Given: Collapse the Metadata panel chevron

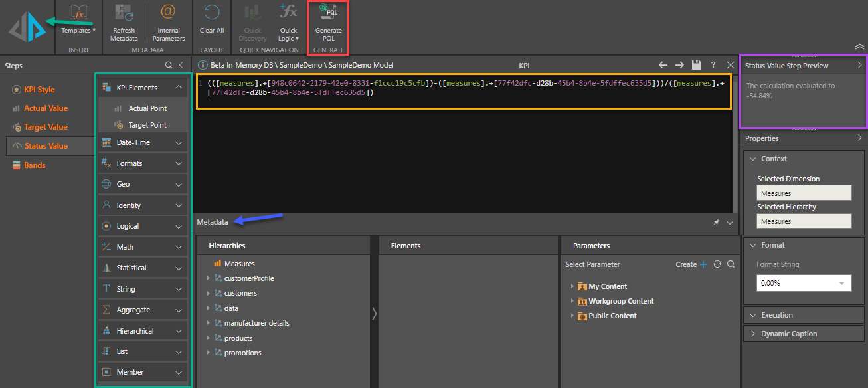Looking at the screenshot, I should pyautogui.click(x=730, y=222).
